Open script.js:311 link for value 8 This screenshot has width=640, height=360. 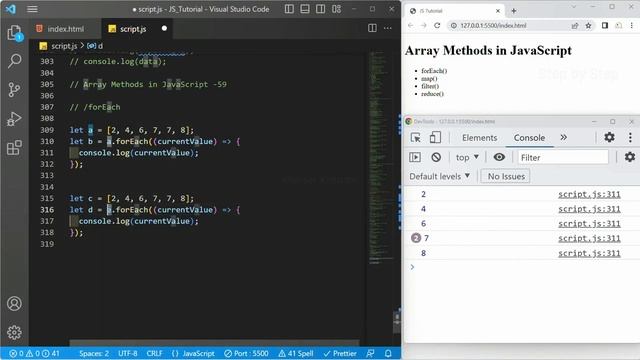[589, 253]
